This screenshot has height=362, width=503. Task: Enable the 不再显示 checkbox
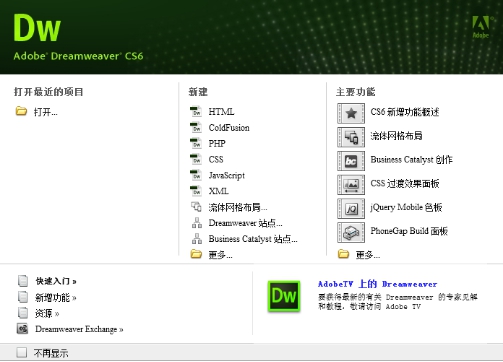[x=22, y=353]
